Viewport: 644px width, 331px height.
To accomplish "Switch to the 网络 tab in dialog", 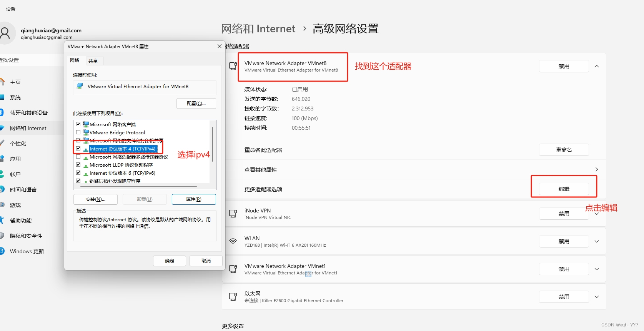I will point(75,60).
